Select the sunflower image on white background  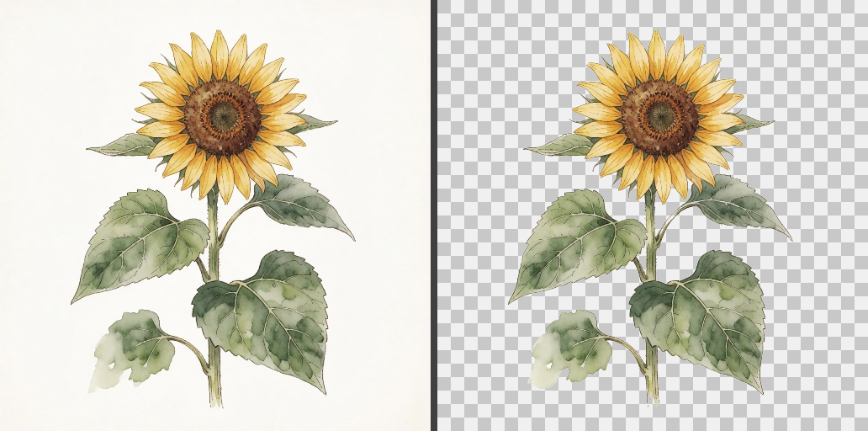(214, 215)
